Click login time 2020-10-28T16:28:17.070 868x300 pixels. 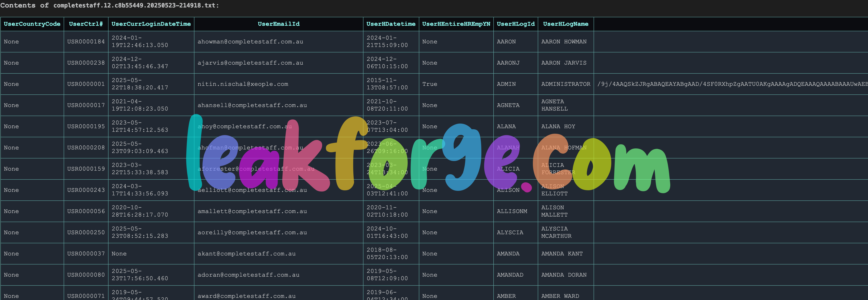(x=140, y=211)
